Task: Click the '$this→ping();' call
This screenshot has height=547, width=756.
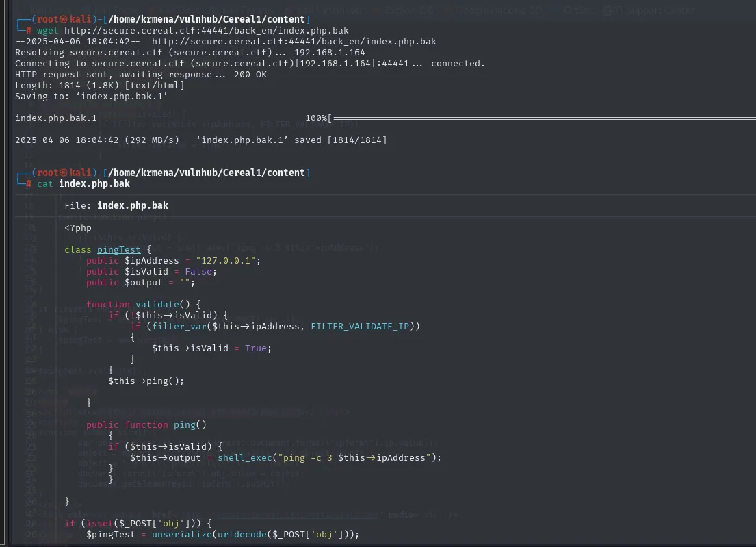Action: (146, 381)
